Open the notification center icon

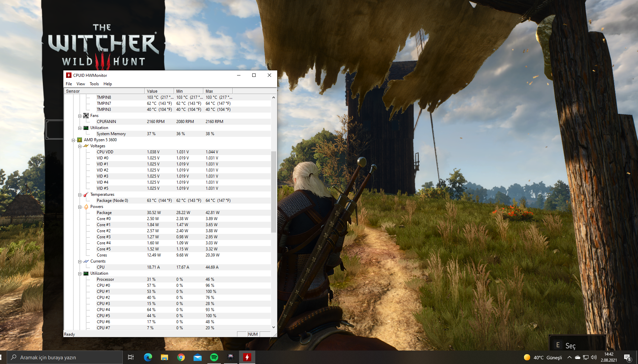click(628, 358)
